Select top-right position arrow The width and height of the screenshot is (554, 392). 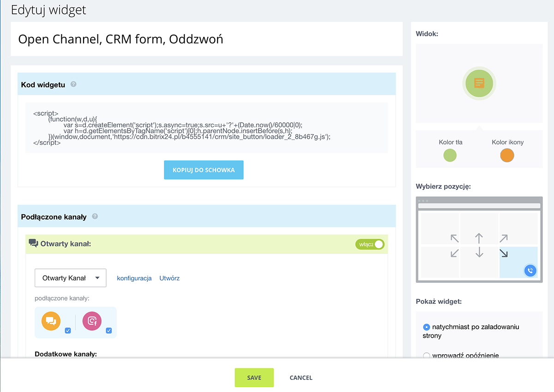click(503, 238)
